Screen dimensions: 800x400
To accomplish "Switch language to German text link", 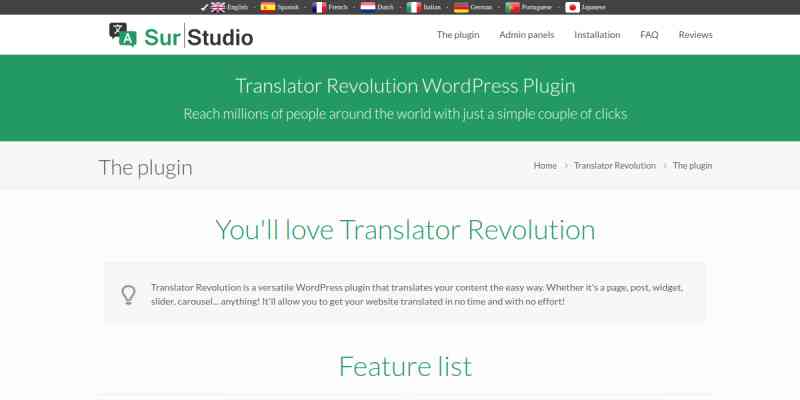I will [482, 7].
